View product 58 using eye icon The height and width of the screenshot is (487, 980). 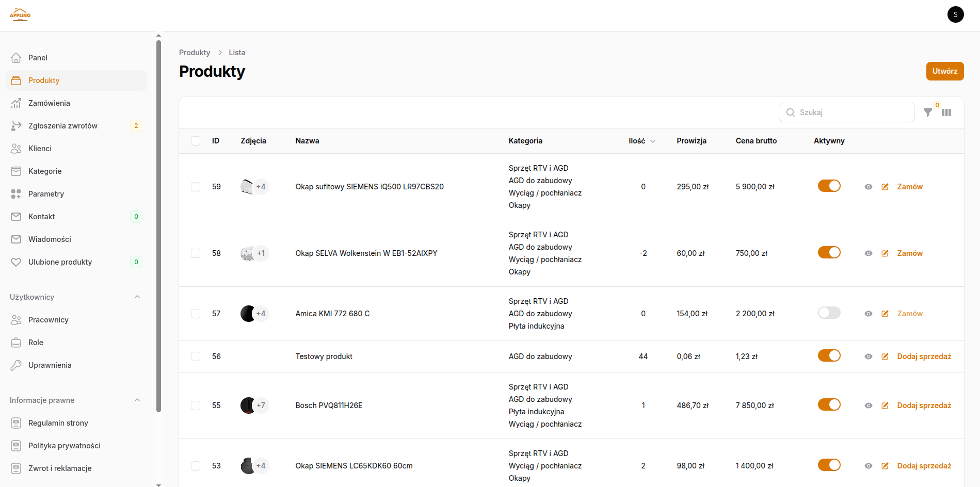[x=868, y=253]
